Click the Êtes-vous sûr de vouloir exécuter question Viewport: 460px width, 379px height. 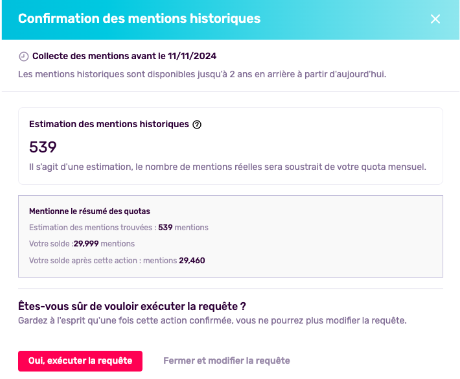coord(132,306)
